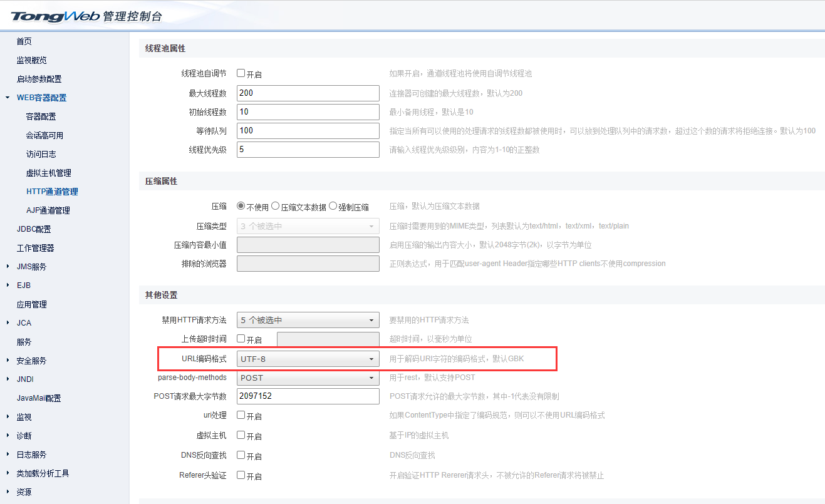Enable 线程池自调节 开启 checkbox
Viewport: 825px width, 504px height.
(241, 73)
